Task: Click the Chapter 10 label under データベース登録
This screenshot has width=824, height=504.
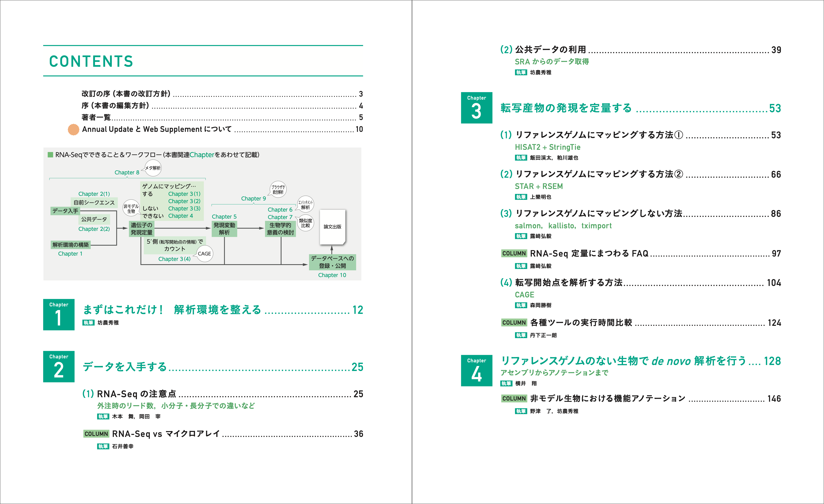Action: [x=332, y=275]
